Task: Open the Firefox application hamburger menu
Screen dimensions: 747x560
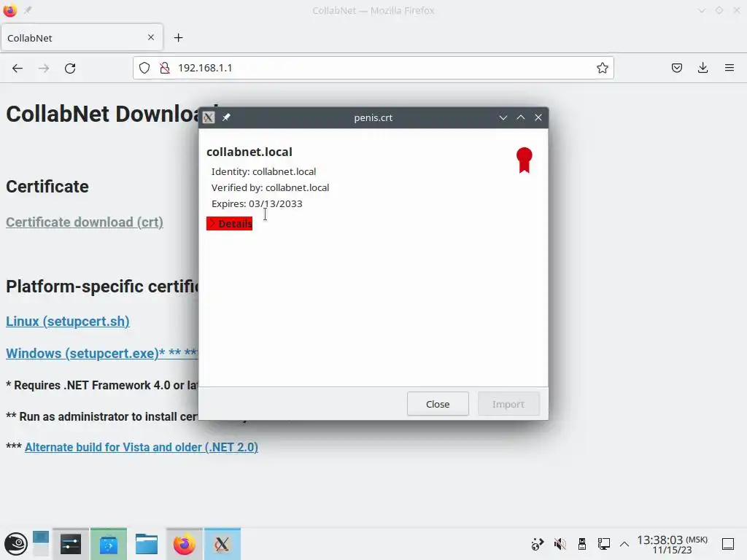Action: (x=729, y=68)
